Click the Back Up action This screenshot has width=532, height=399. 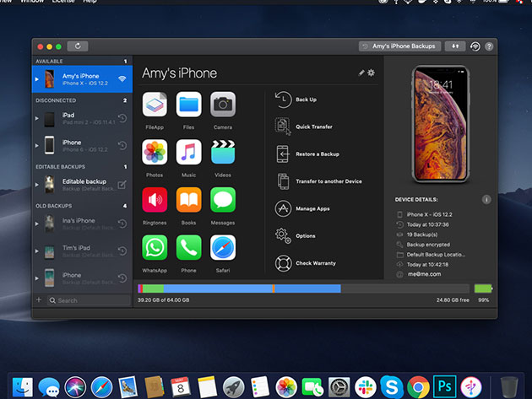(296, 100)
